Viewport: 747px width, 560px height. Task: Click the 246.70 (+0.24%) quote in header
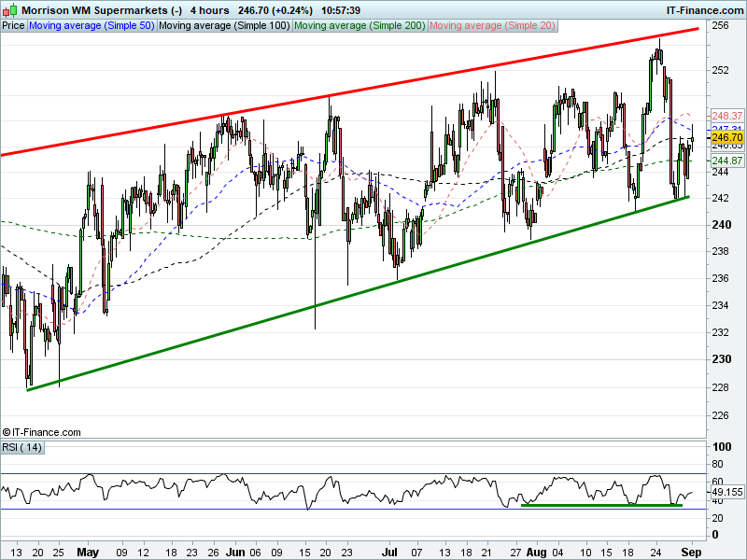tap(275, 10)
